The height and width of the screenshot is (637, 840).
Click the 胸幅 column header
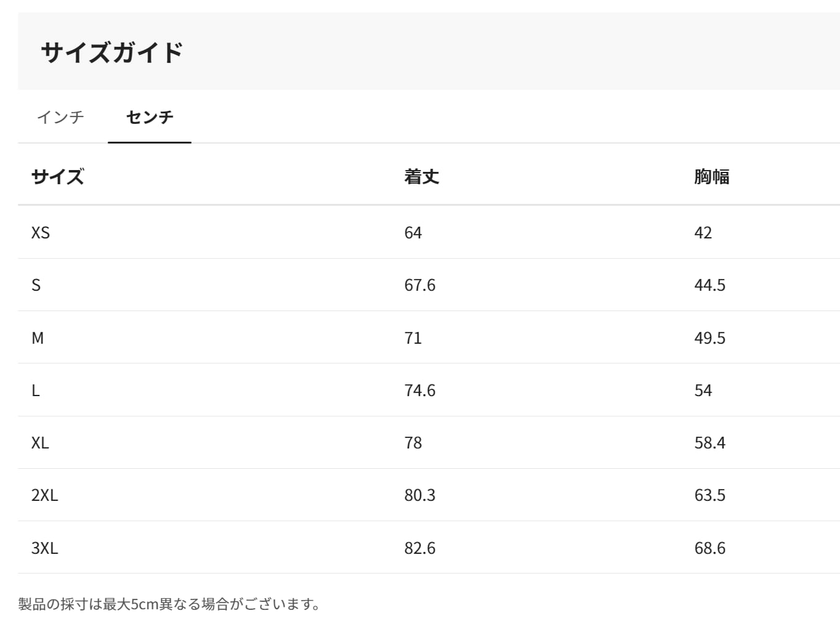pyautogui.click(x=711, y=177)
